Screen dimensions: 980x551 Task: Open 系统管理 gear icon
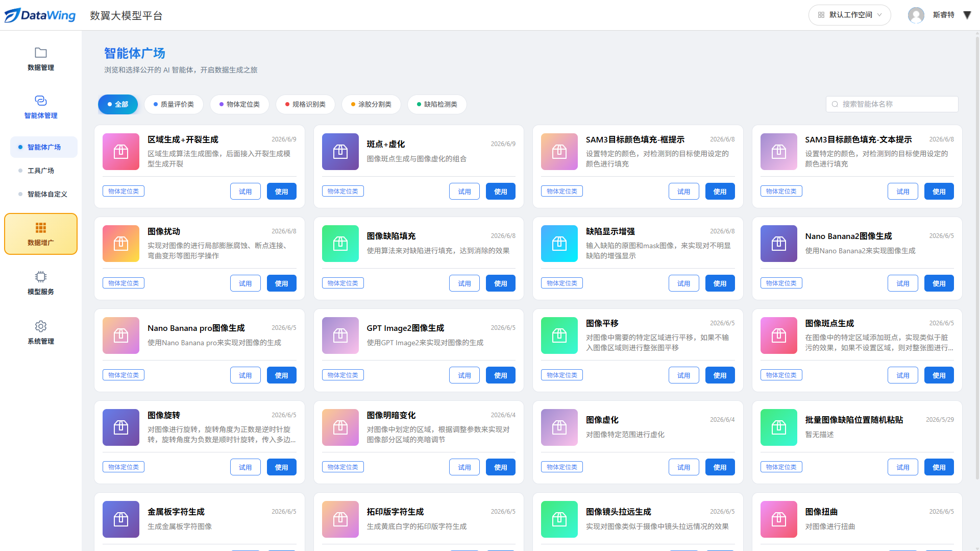pyautogui.click(x=41, y=326)
